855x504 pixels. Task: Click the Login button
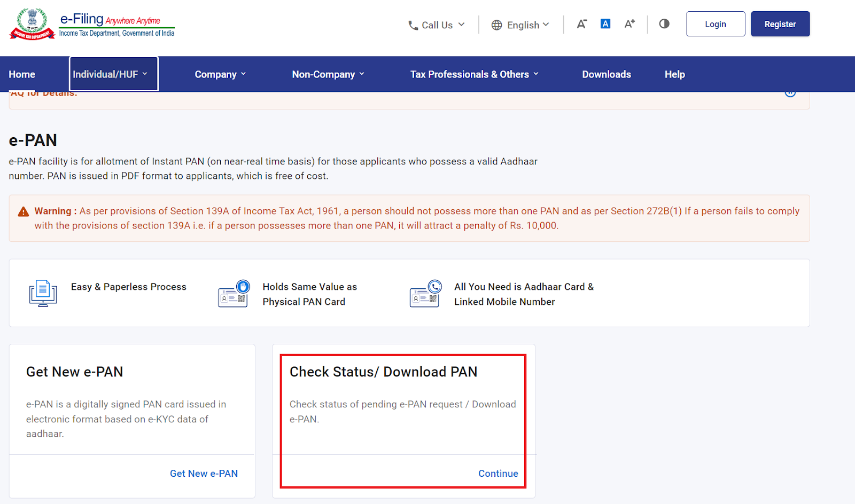click(715, 24)
